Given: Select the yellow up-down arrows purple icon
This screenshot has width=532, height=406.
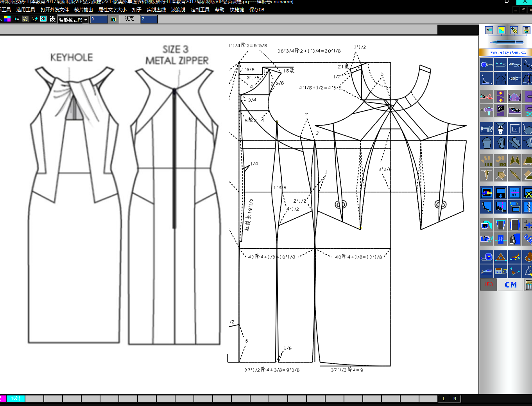Looking at the screenshot, I should click(x=501, y=97).
